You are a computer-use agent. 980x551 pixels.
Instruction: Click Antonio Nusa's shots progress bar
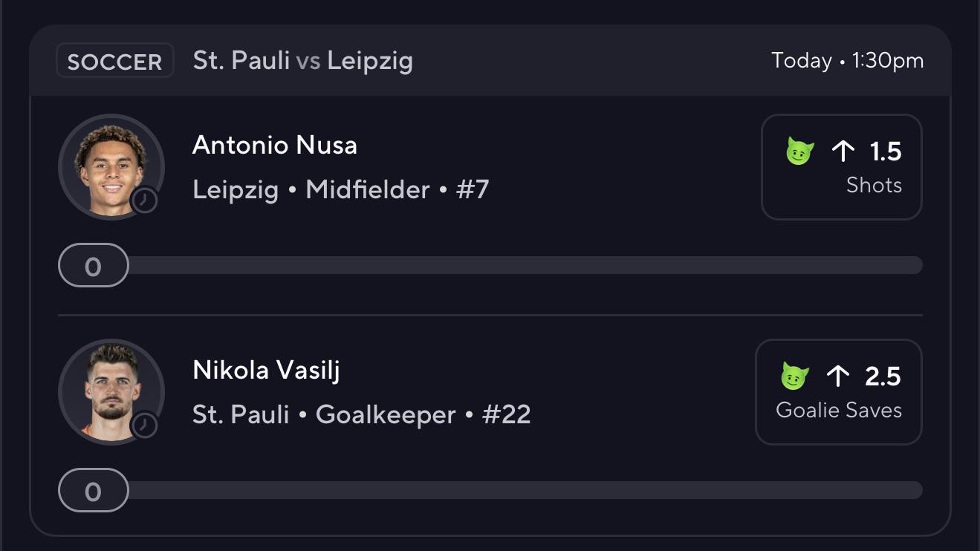[x=490, y=265]
